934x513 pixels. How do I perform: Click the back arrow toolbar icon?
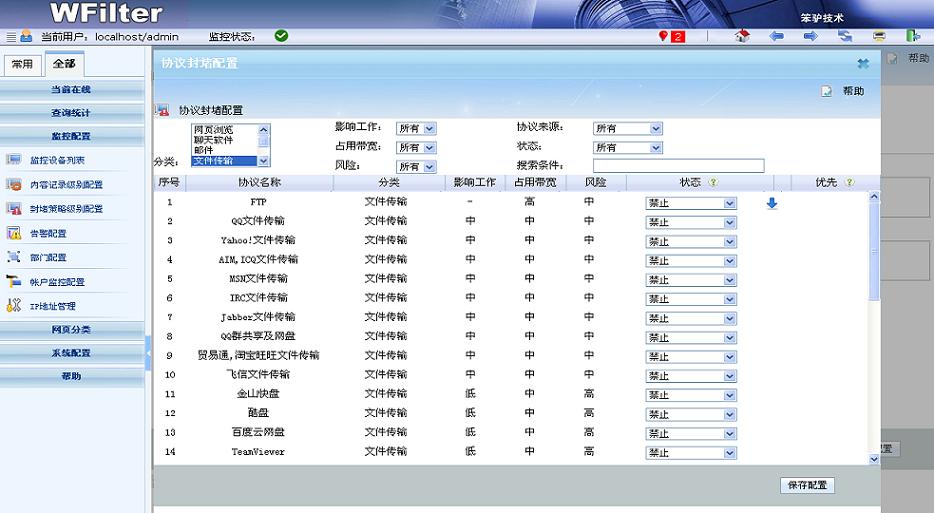776,36
